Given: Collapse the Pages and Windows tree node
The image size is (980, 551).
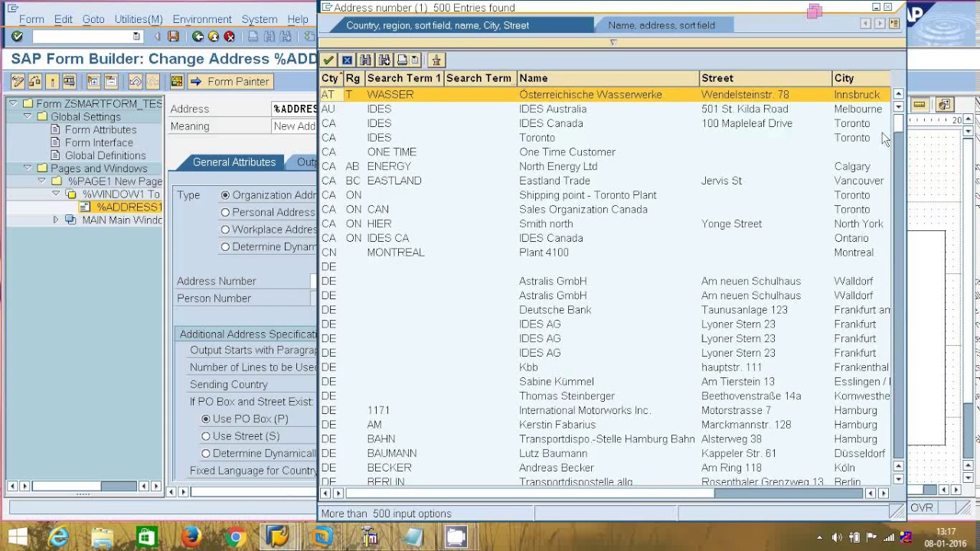Looking at the screenshot, I should [x=28, y=168].
